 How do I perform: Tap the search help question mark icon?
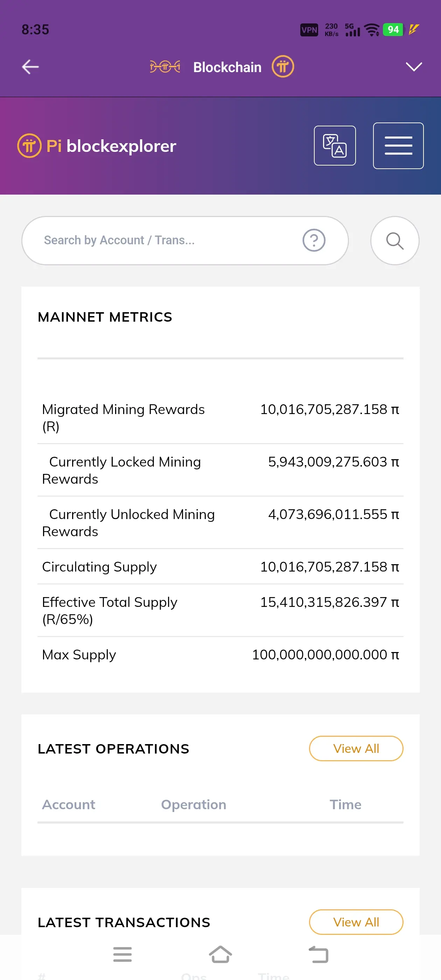pyautogui.click(x=314, y=240)
